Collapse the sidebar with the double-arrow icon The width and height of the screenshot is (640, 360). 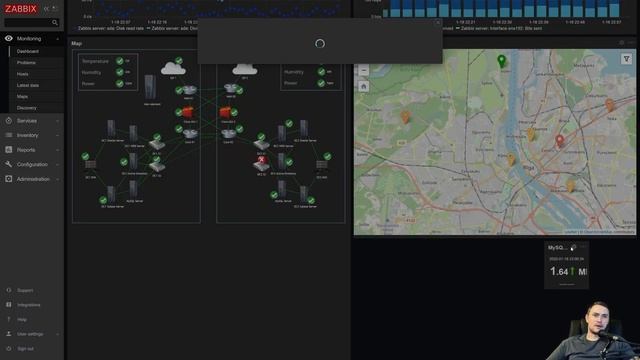click(46, 9)
